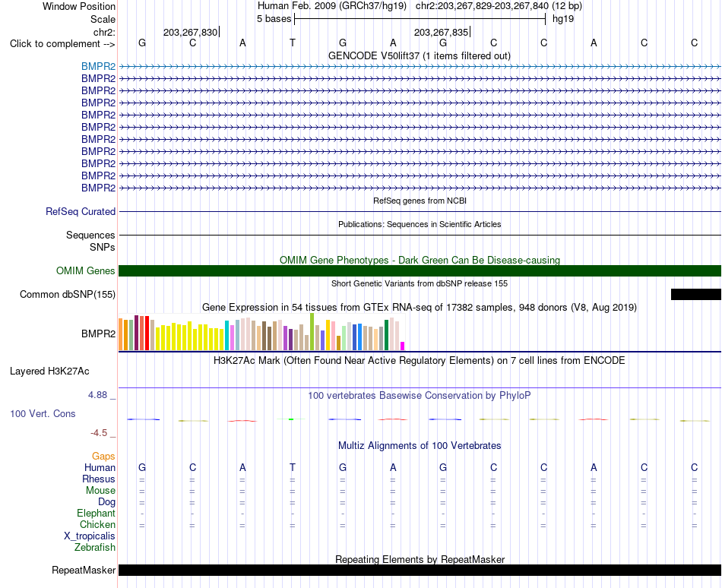Screen dimensions: 722x588
Task: Open the 'Repeating Elements by RepeatMasker' title
Action: (420, 559)
